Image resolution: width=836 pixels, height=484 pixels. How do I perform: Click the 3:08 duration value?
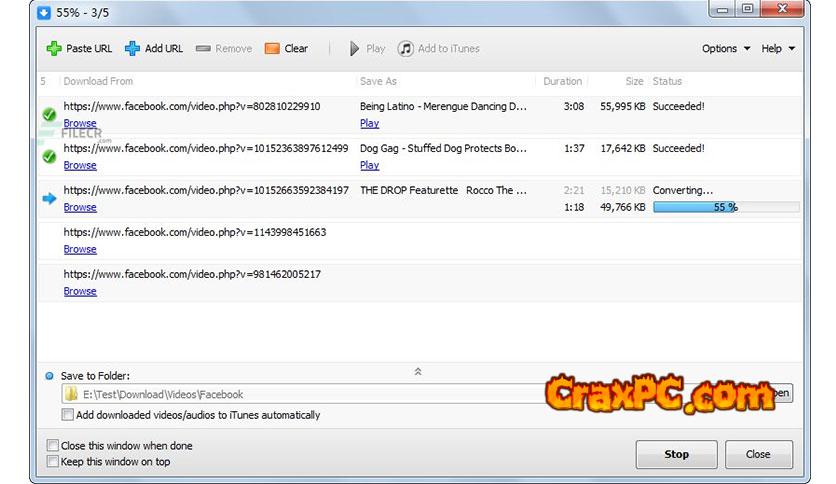574,106
